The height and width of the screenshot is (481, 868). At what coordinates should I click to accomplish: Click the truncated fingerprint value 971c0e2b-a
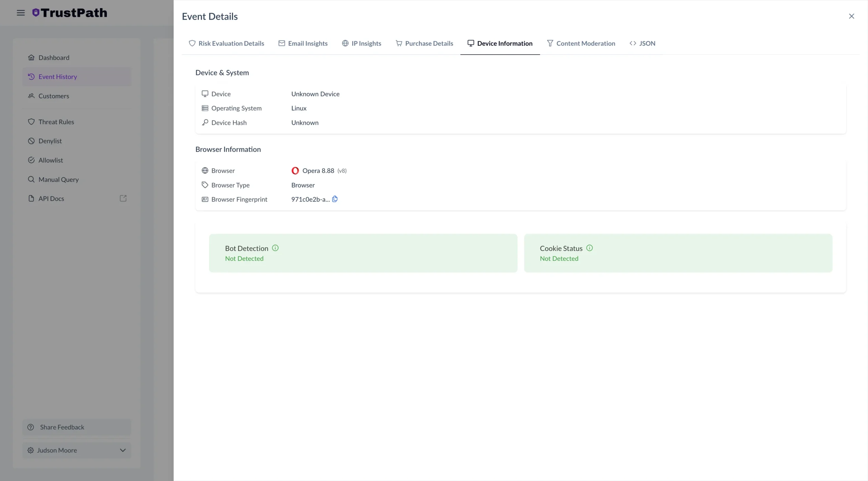[309, 199]
